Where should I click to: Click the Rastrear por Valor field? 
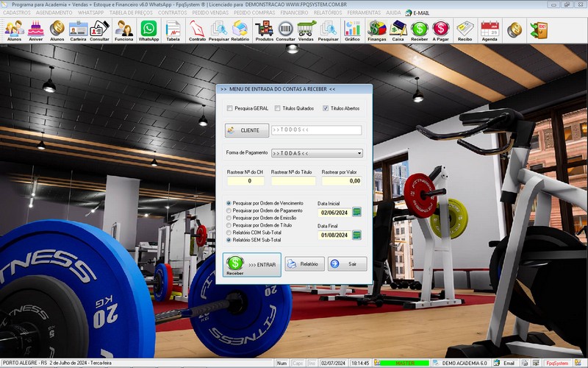(x=342, y=181)
